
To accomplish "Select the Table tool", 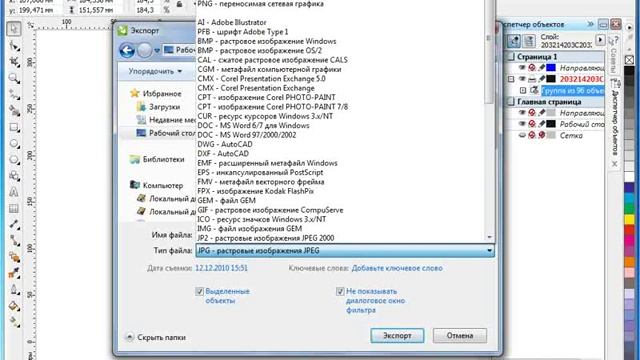I will coord(14,208).
